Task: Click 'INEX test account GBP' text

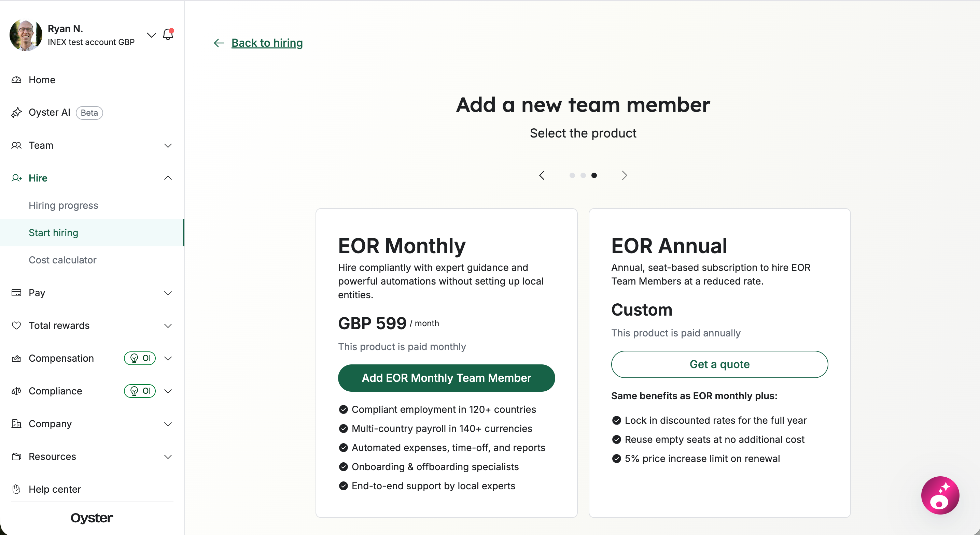Action: [x=91, y=42]
